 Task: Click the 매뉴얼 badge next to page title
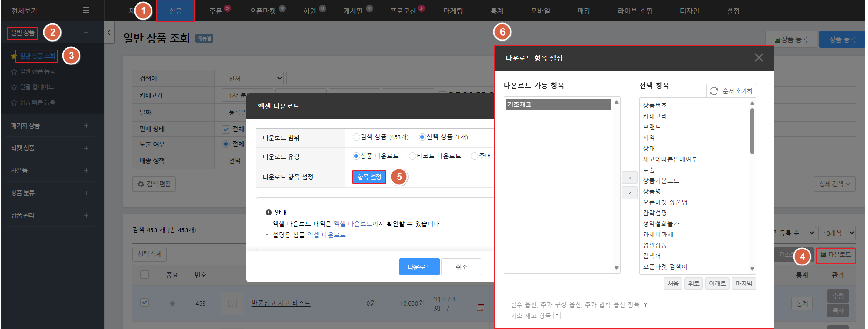pyautogui.click(x=204, y=38)
